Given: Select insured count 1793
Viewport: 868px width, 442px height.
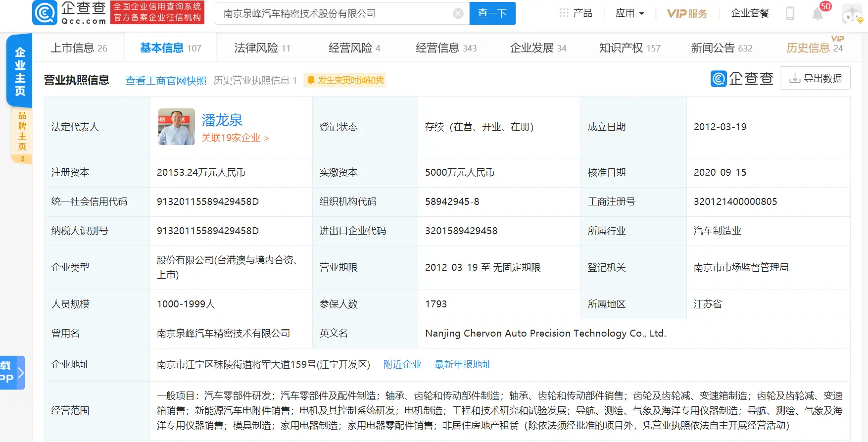Looking at the screenshot, I should coord(436,304).
